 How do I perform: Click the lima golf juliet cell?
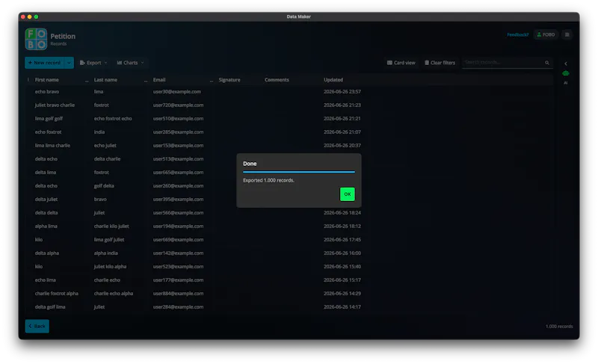pos(109,240)
